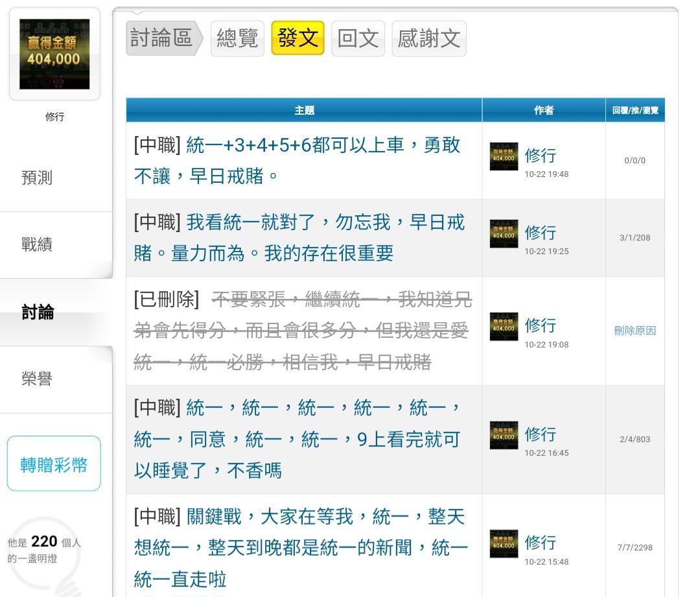Click the 轉贈彩幣 button
This screenshot has width=700, height=597.
pyautogui.click(x=54, y=463)
